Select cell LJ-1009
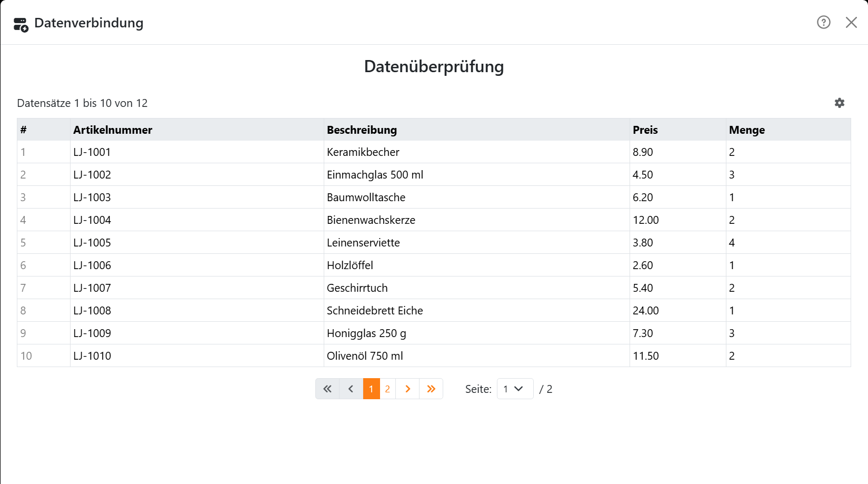The image size is (868, 484). [x=197, y=333]
